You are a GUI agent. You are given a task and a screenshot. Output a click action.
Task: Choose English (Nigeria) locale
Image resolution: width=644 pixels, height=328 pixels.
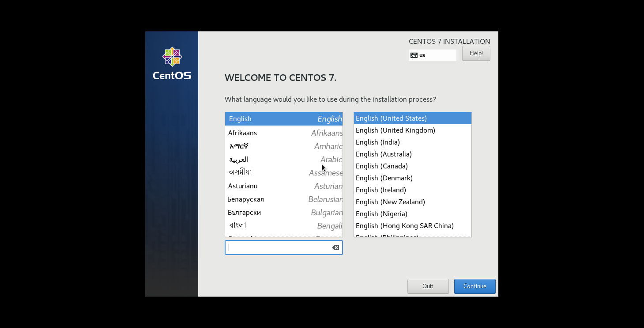click(x=413, y=214)
